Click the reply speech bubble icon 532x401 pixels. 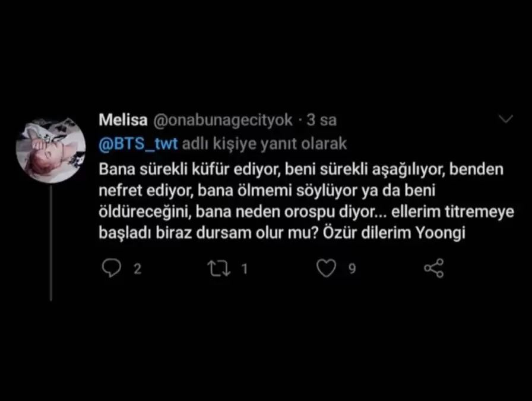(111, 269)
